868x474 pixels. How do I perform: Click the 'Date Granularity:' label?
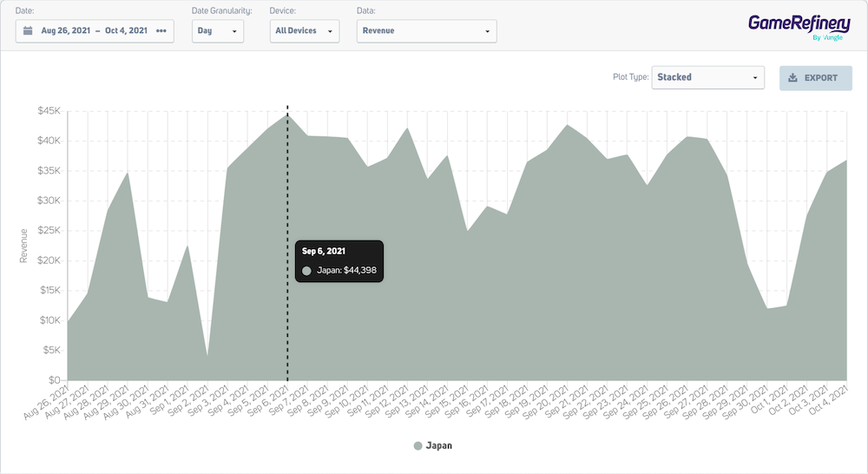[x=222, y=10]
